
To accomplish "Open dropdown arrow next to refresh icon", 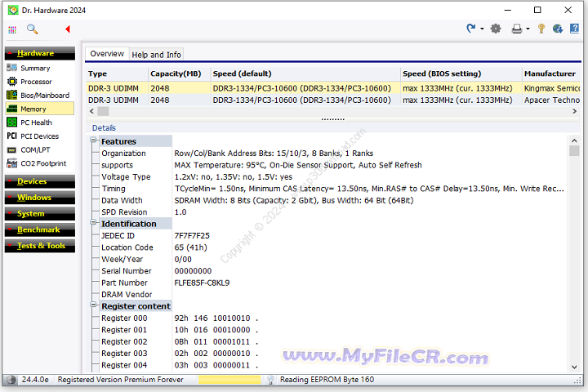I will [482, 29].
